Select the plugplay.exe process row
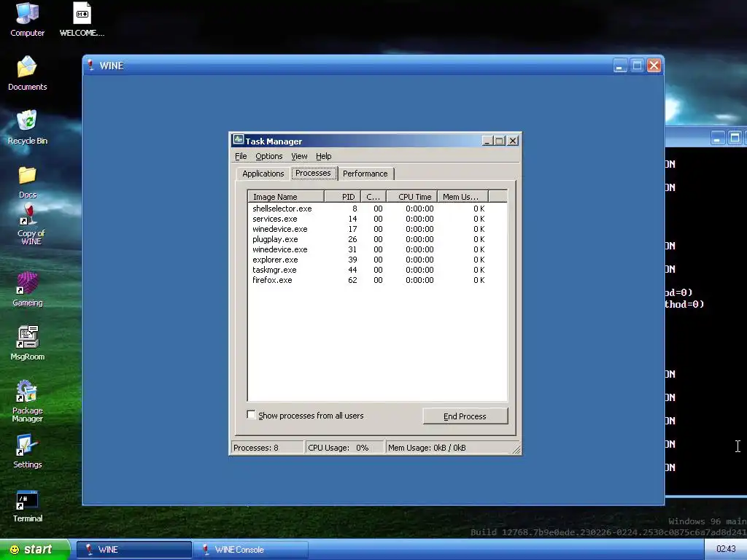 (x=377, y=239)
